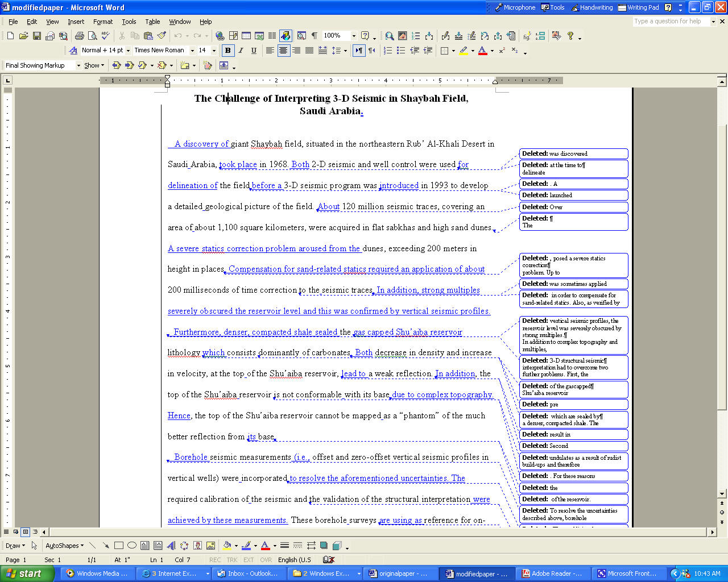The width and height of the screenshot is (728, 582).
Task: Set Center alignment
Action: pos(283,51)
